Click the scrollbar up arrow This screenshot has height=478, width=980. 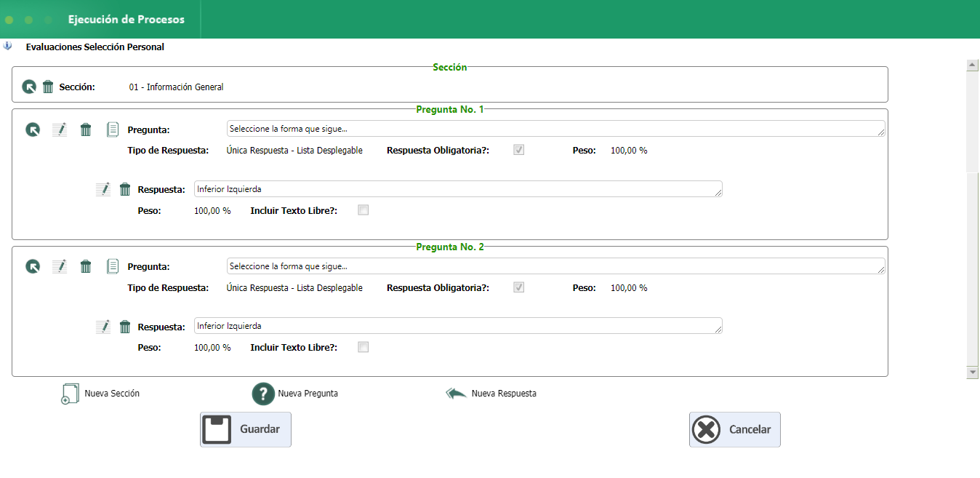coord(972,65)
